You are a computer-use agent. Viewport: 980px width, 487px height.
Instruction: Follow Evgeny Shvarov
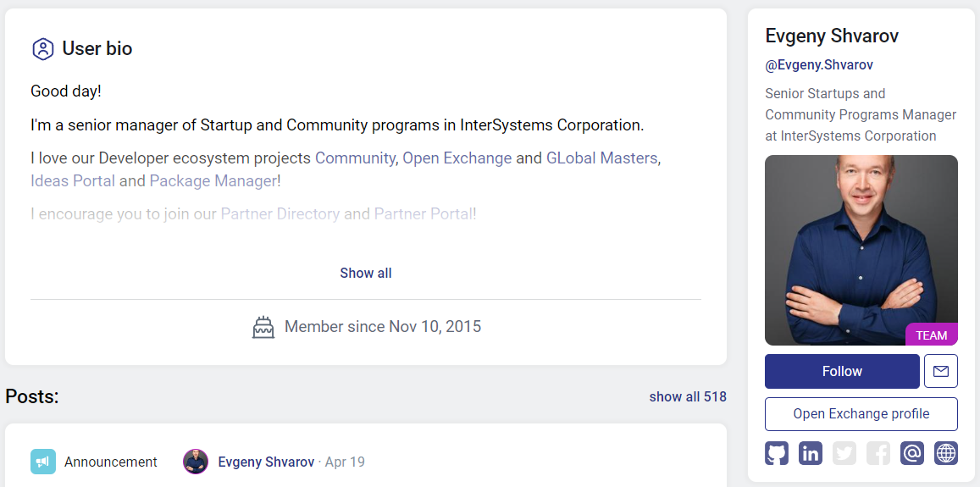coord(842,371)
